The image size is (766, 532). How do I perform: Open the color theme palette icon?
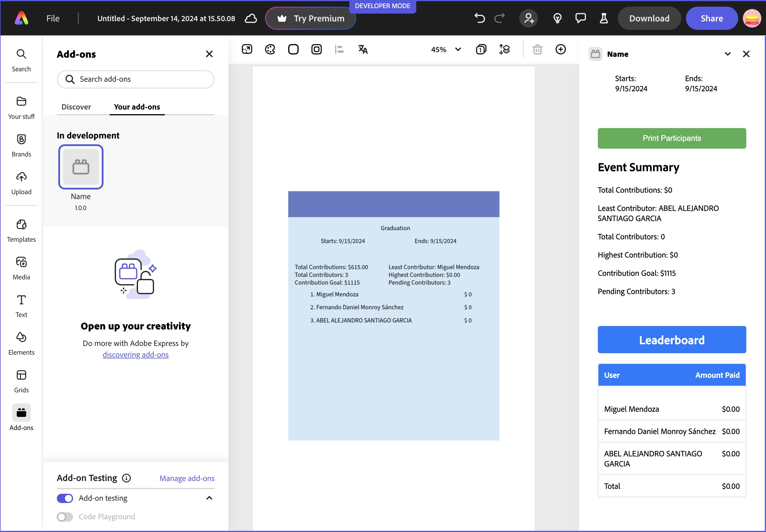(270, 49)
